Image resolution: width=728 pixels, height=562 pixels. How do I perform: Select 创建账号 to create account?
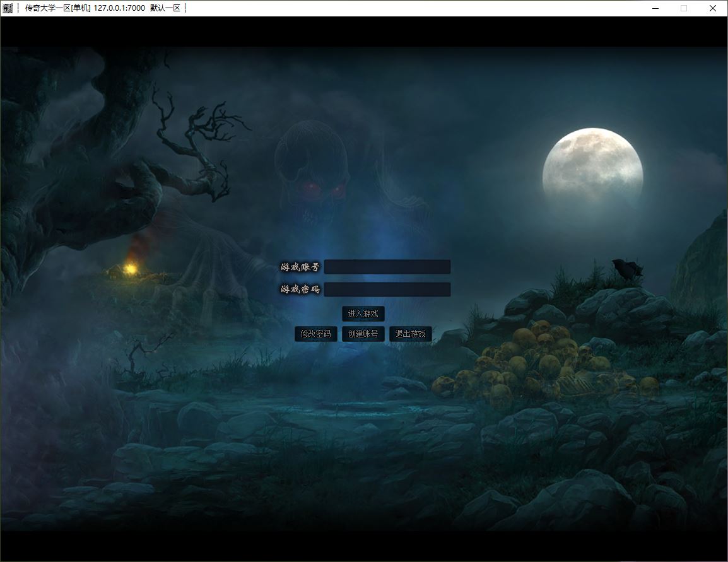363,334
